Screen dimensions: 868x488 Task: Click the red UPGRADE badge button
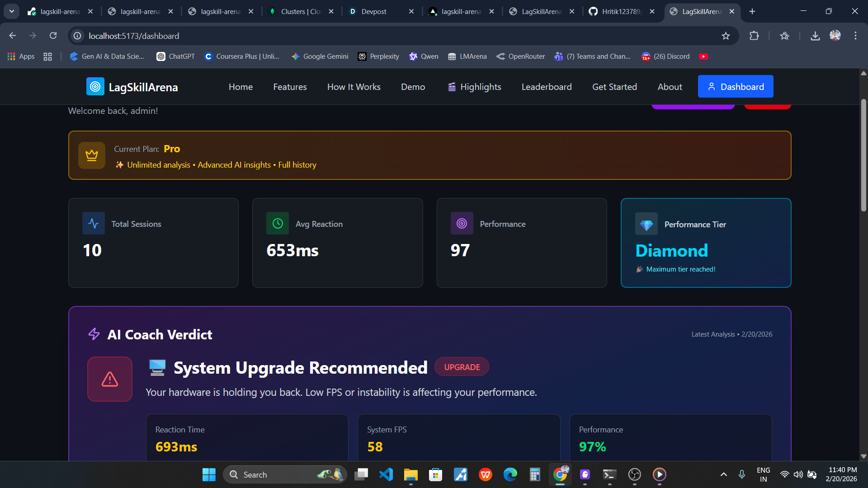(x=462, y=367)
